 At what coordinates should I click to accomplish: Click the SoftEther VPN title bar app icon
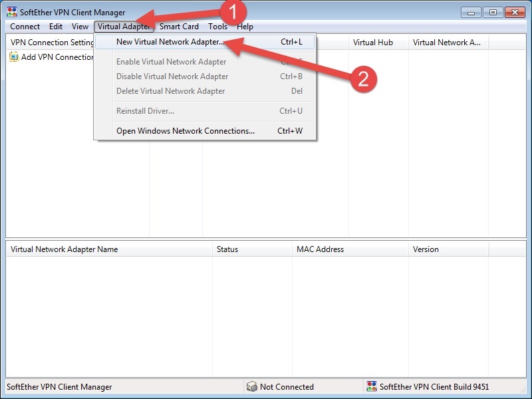12,12
